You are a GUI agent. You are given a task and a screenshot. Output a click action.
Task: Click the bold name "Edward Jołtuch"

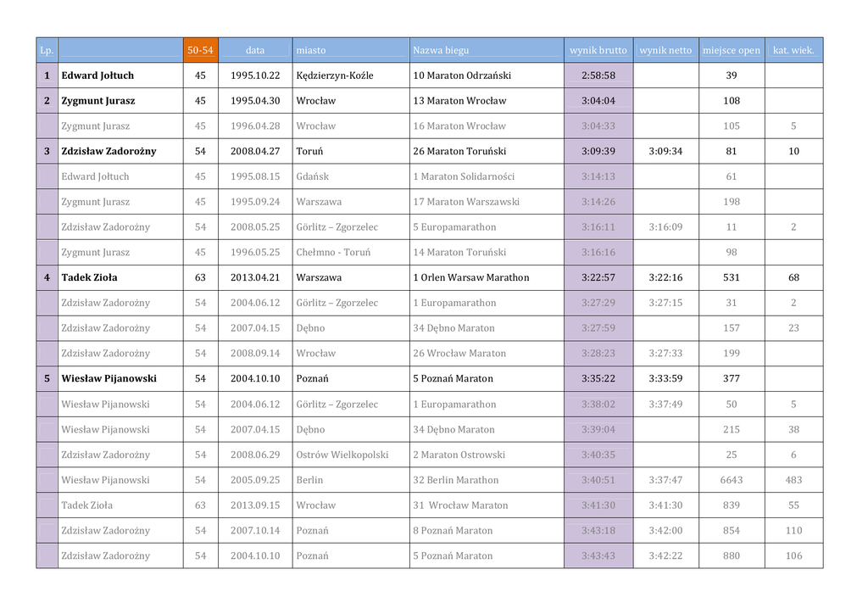tap(97, 75)
